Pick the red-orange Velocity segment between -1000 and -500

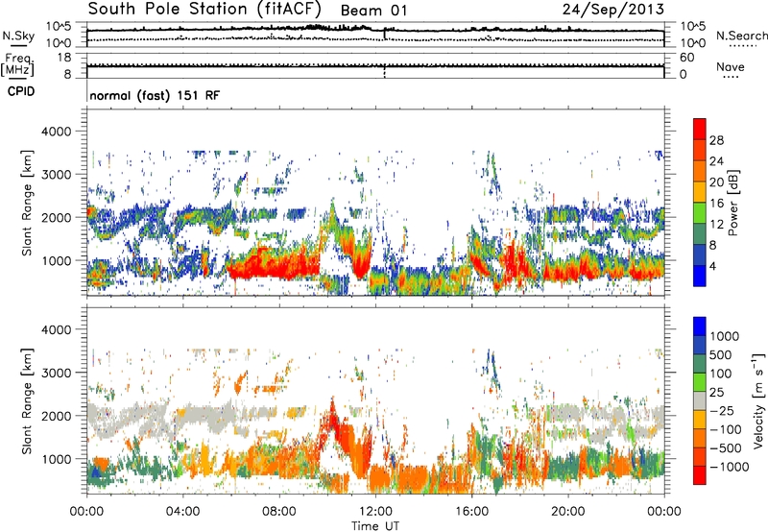[x=700, y=456]
